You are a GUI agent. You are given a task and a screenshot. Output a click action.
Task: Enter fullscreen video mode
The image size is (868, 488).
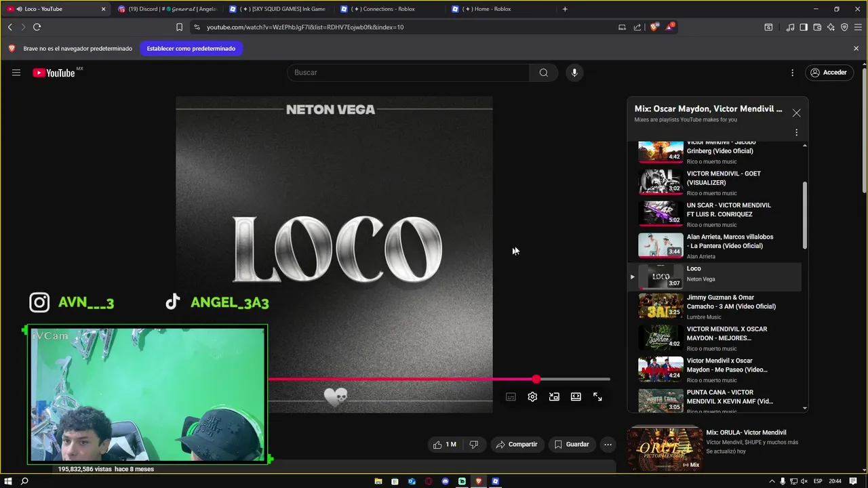point(597,397)
